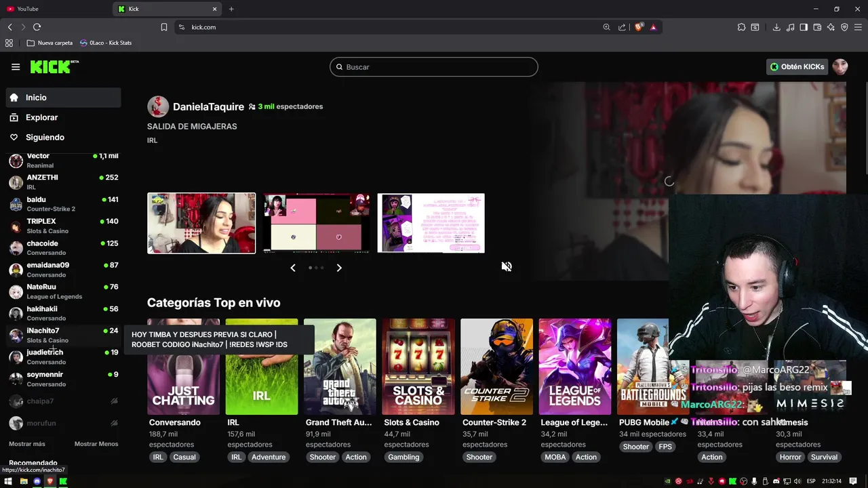The height and width of the screenshot is (488, 868).
Task: Go back with the browser back arrow
Action: click(x=10, y=27)
